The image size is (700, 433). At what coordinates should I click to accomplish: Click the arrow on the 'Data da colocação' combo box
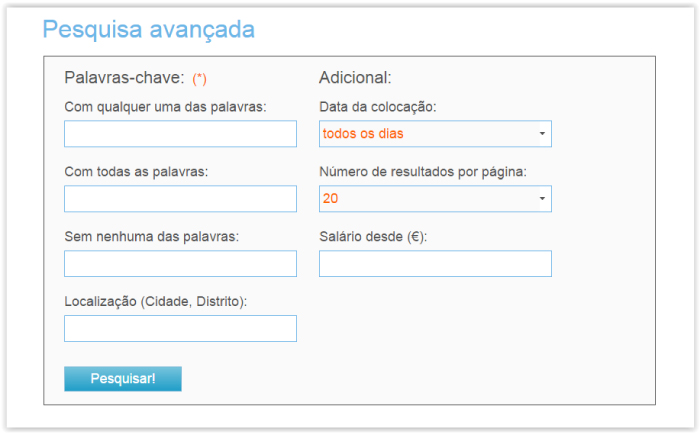click(542, 133)
